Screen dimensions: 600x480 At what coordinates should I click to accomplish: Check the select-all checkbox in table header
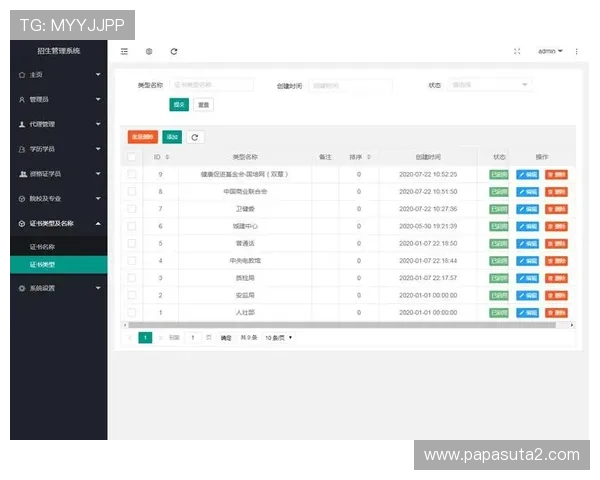click(132, 157)
